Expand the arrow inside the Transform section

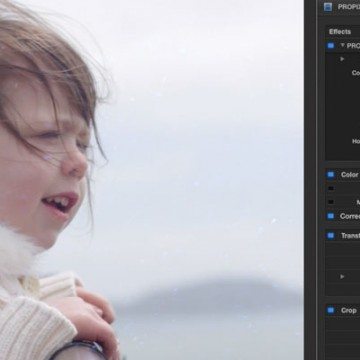click(x=342, y=277)
